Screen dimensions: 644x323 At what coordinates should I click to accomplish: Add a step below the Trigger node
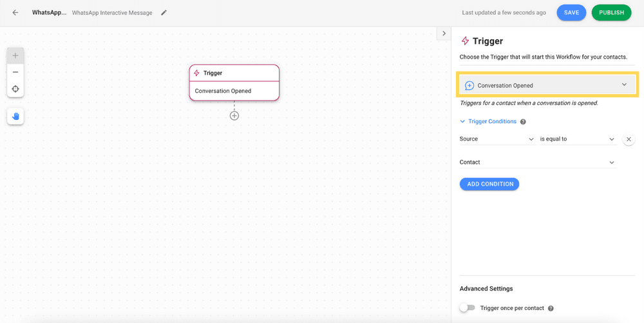point(234,116)
